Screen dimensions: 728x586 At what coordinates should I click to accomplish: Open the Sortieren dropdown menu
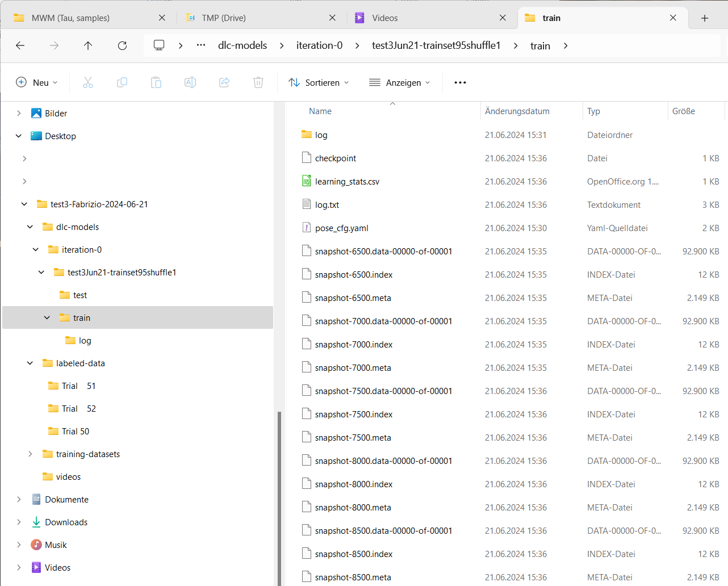coord(319,82)
